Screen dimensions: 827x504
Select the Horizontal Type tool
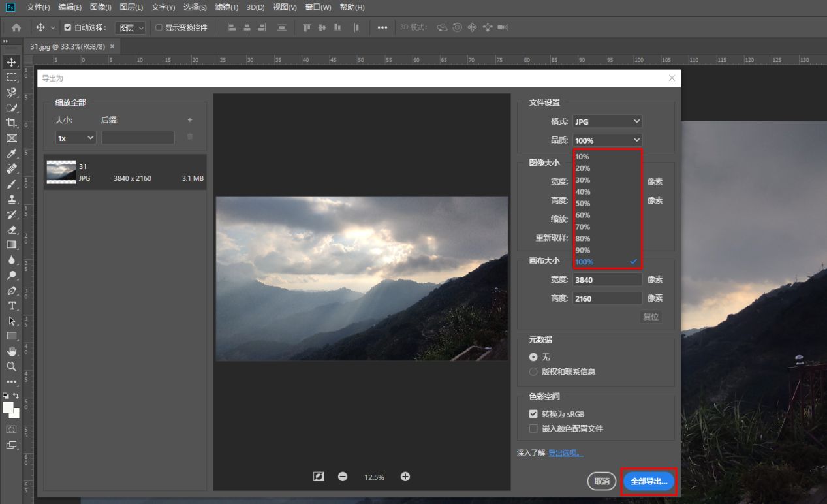coord(12,306)
